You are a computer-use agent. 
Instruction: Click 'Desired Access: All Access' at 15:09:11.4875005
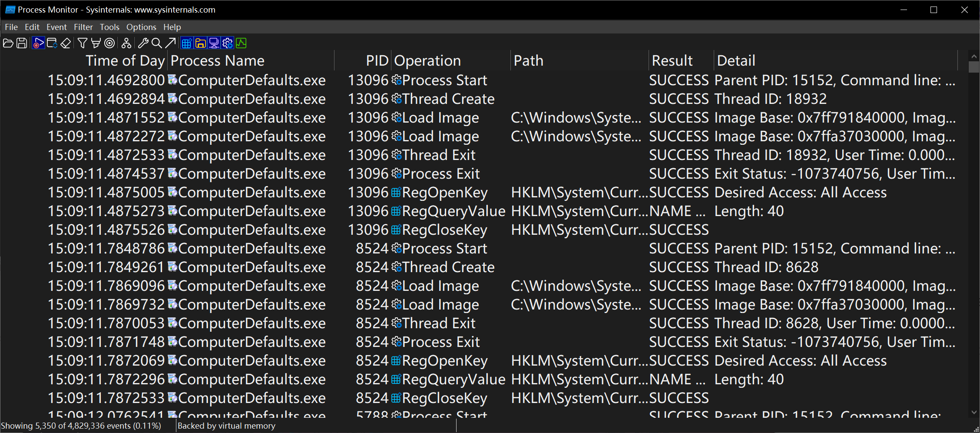point(801,192)
